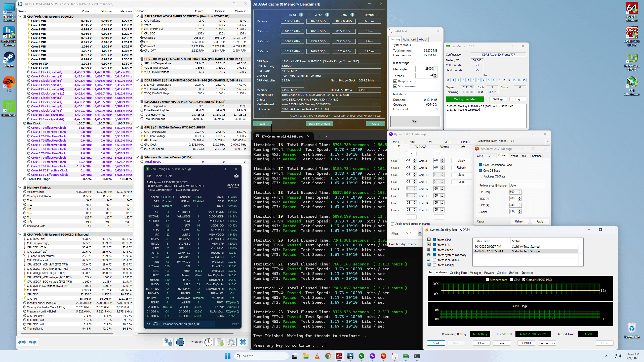
Task: Click Read info icon in AIDA64 benchmark
Action: (x=301, y=15)
